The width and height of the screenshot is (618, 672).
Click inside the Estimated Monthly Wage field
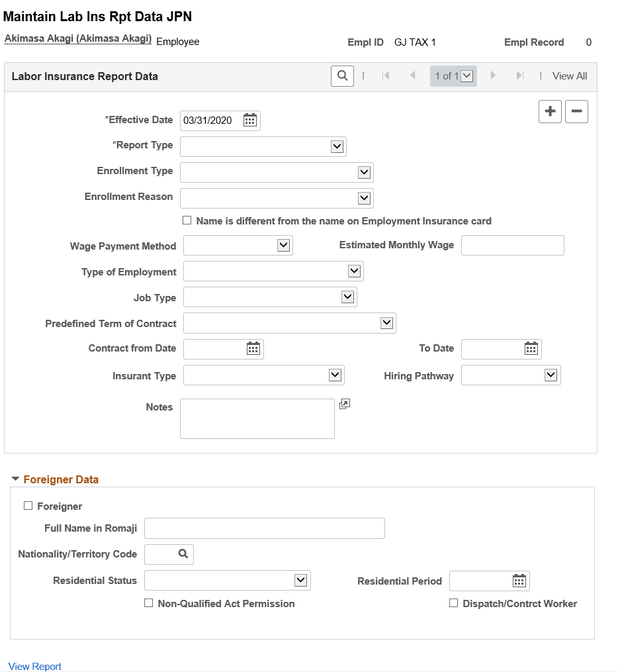pos(512,245)
